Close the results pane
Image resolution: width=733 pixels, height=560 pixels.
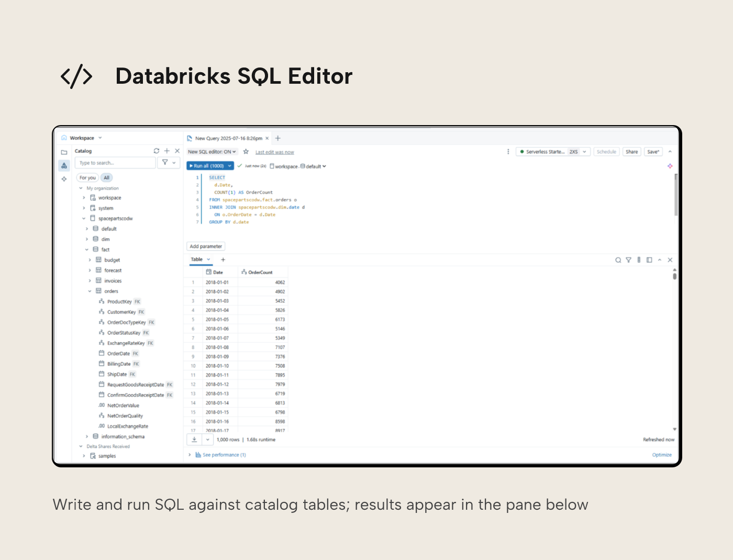pos(670,260)
